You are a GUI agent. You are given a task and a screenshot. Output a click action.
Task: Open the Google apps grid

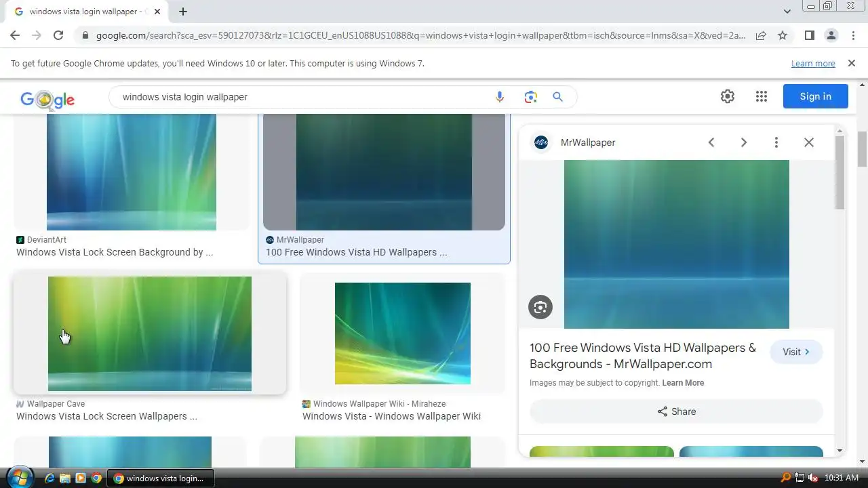point(762,96)
